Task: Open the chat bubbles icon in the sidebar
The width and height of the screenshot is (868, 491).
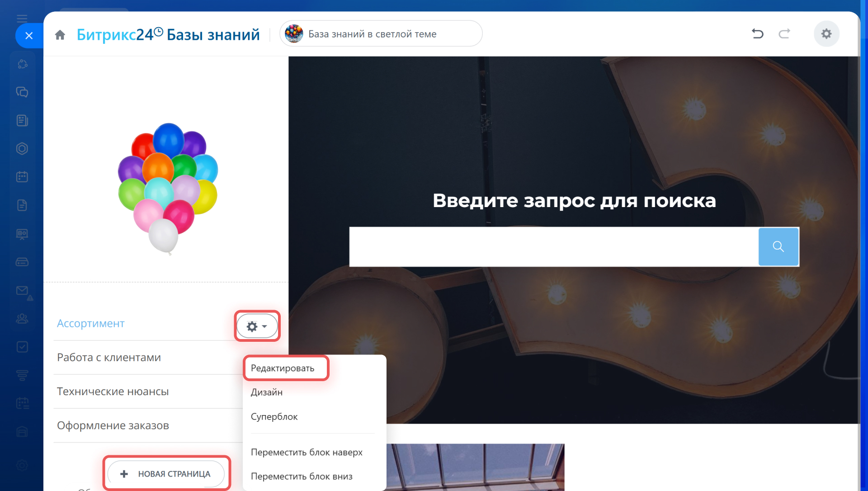Action: (x=22, y=92)
